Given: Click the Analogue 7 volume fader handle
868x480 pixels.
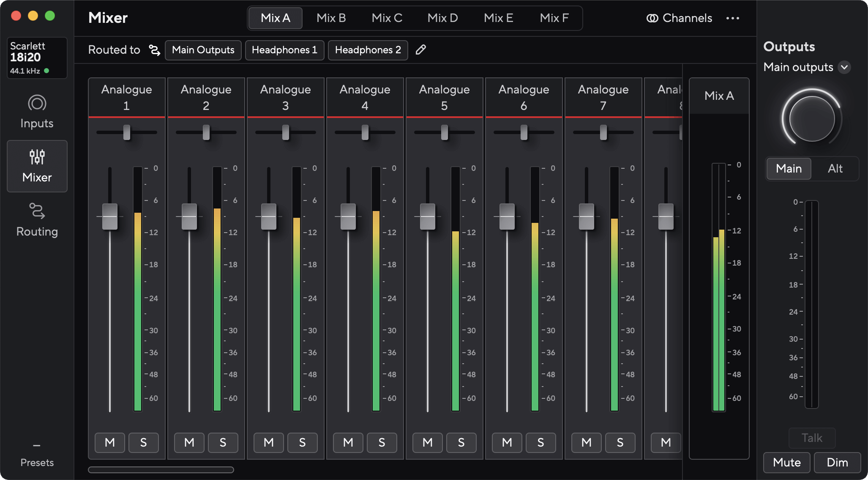Looking at the screenshot, I should 587,217.
